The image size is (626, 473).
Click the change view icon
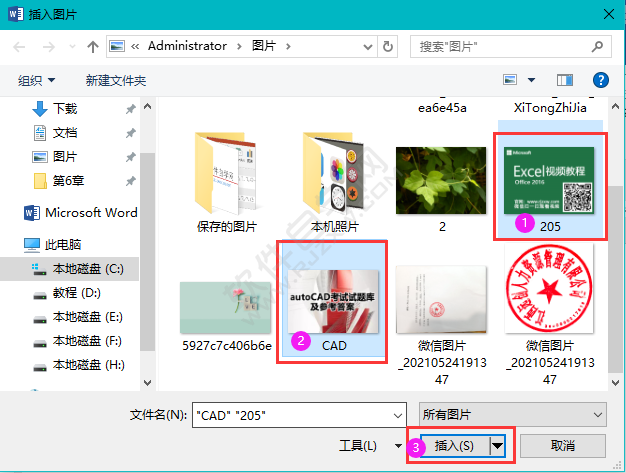pyautogui.click(x=510, y=80)
